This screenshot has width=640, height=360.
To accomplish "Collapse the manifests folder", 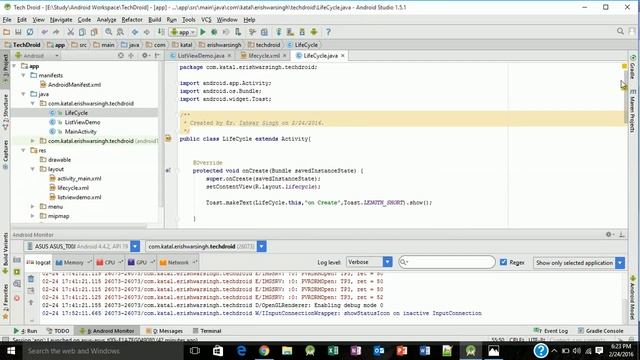I will point(24,76).
